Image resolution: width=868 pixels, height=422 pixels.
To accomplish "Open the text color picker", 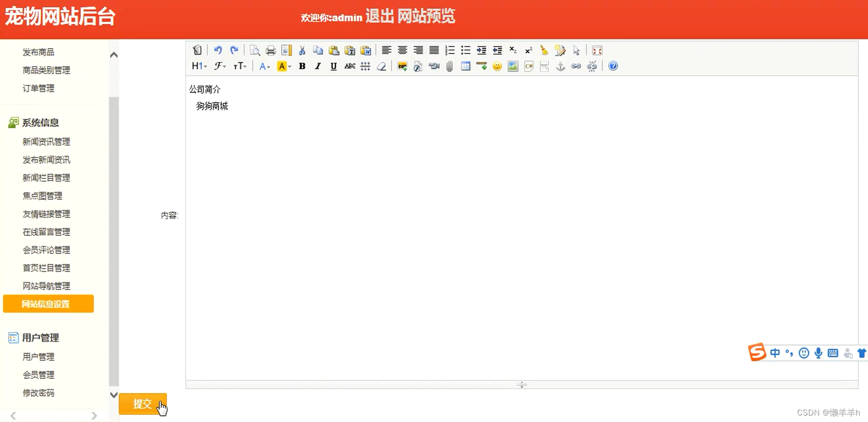I will pyautogui.click(x=264, y=66).
